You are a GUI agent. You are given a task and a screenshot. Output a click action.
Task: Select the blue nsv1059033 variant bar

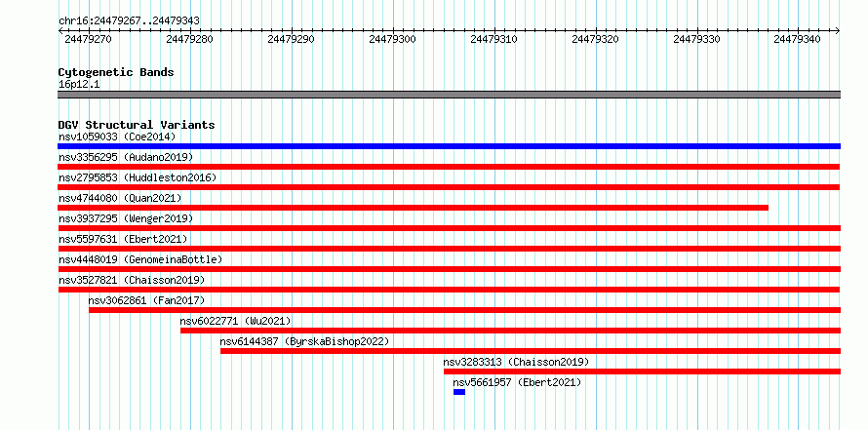(x=449, y=146)
